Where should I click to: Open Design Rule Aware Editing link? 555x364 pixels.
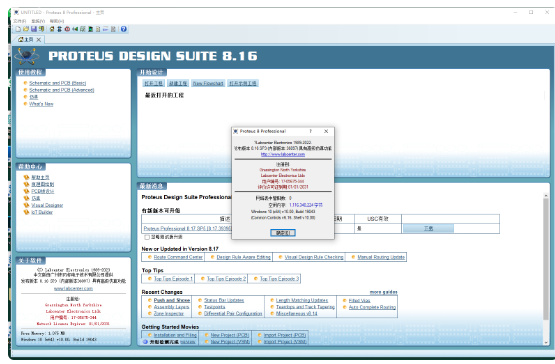tap(244, 257)
